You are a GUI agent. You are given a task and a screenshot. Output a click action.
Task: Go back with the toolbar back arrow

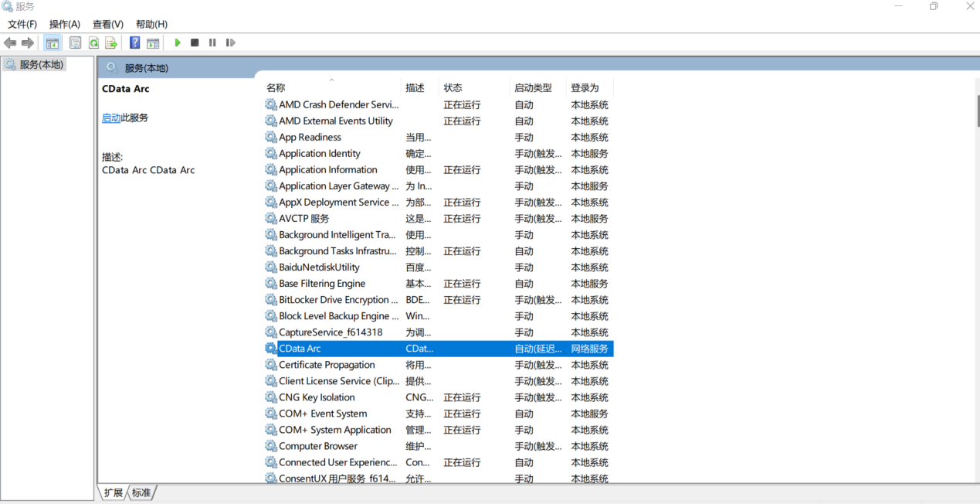10,43
